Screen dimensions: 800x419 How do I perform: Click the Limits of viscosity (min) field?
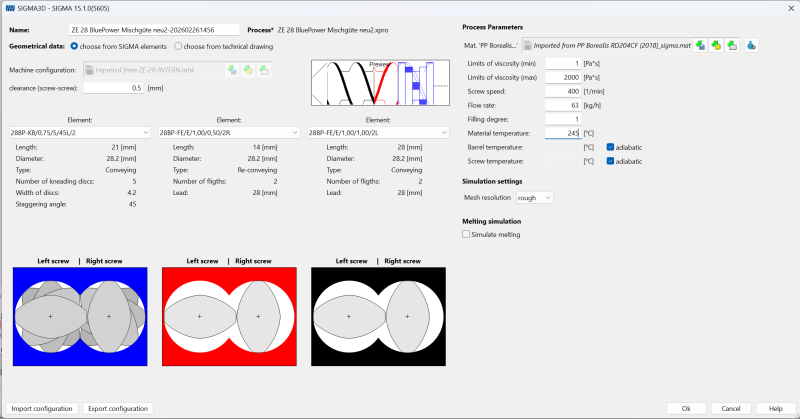[563, 63]
